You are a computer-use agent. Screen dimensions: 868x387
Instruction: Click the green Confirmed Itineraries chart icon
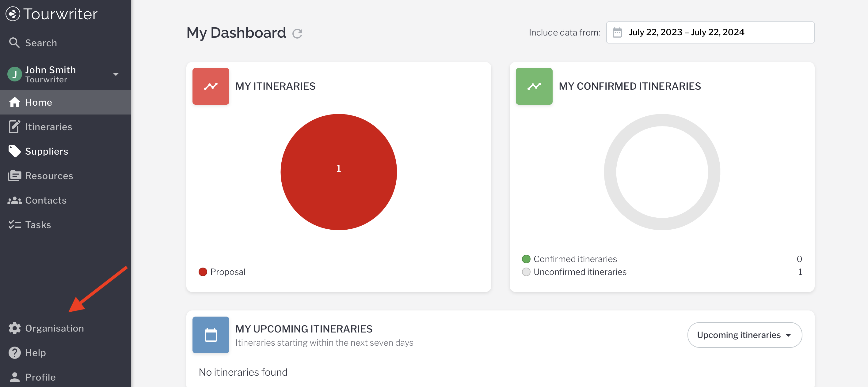click(x=534, y=86)
